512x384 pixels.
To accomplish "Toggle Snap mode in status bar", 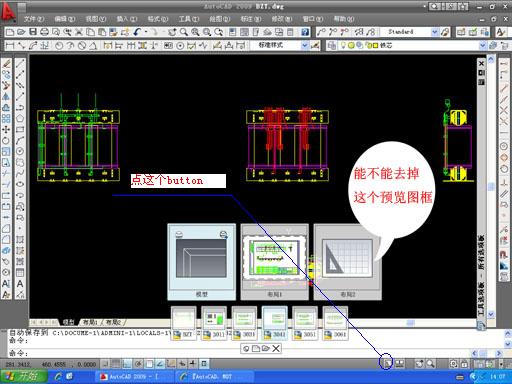I will 105,364.
